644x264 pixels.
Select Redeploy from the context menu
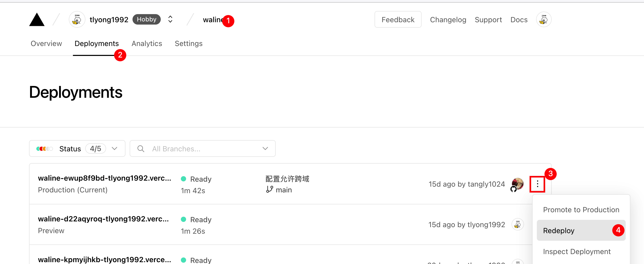click(581, 230)
